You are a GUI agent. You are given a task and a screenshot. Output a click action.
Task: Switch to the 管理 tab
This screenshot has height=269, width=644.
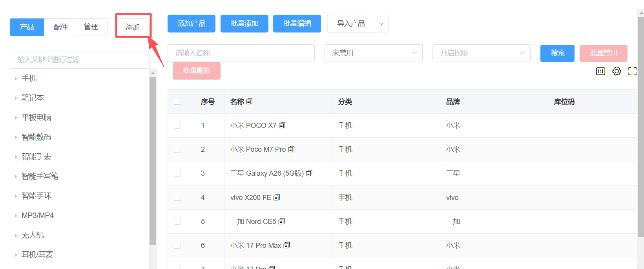(91, 27)
